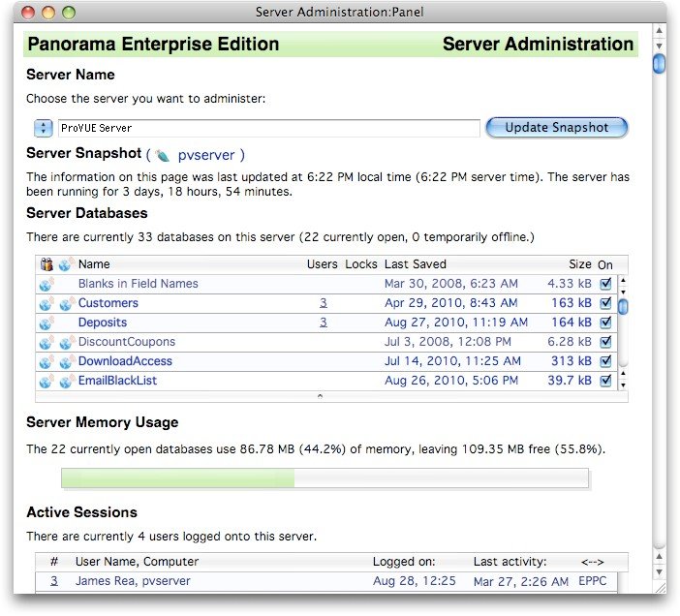Image resolution: width=680 pixels, height=616 pixels.
Task: Click the first globe icon in EmailBlackList row
Action: 46,381
